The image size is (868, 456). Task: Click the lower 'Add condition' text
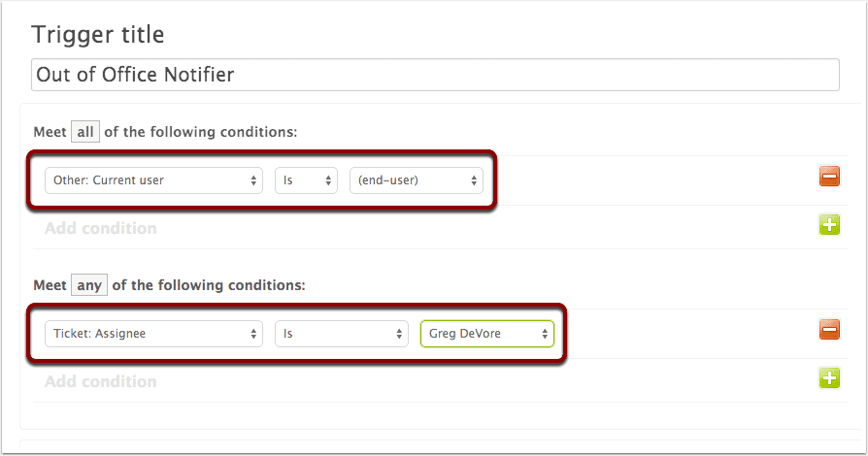pyautogui.click(x=101, y=381)
